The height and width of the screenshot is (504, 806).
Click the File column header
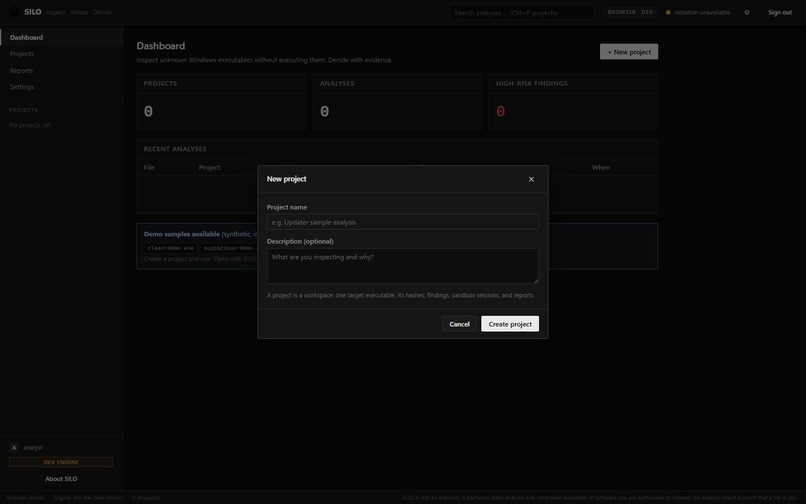click(149, 167)
